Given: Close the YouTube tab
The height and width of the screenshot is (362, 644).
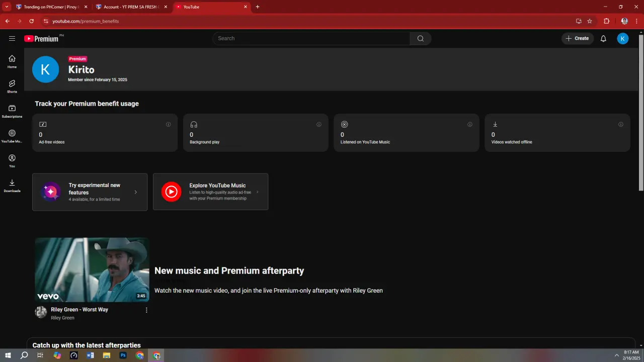Looking at the screenshot, I should (x=246, y=7).
